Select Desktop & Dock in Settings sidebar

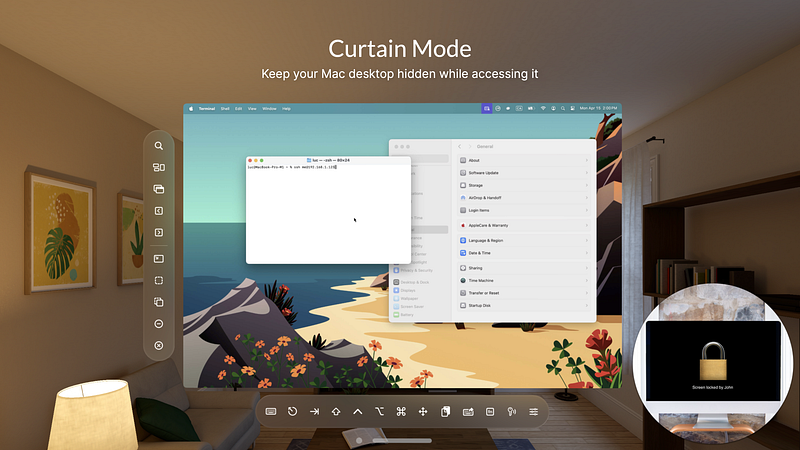[411, 282]
